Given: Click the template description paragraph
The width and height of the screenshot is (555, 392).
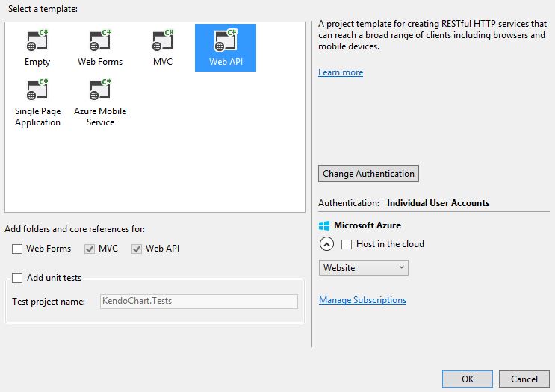Looking at the screenshot, I should click(432, 35).
